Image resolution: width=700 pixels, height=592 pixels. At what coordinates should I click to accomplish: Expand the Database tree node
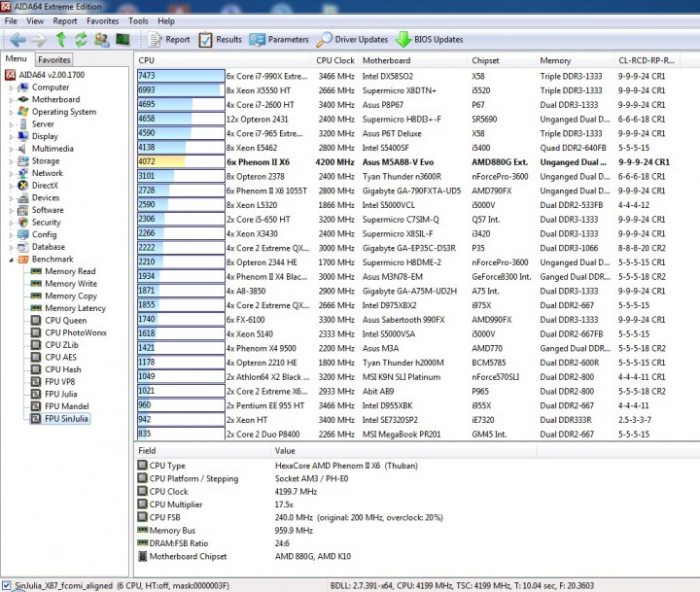pyautogui.click(x=11, y=247)
